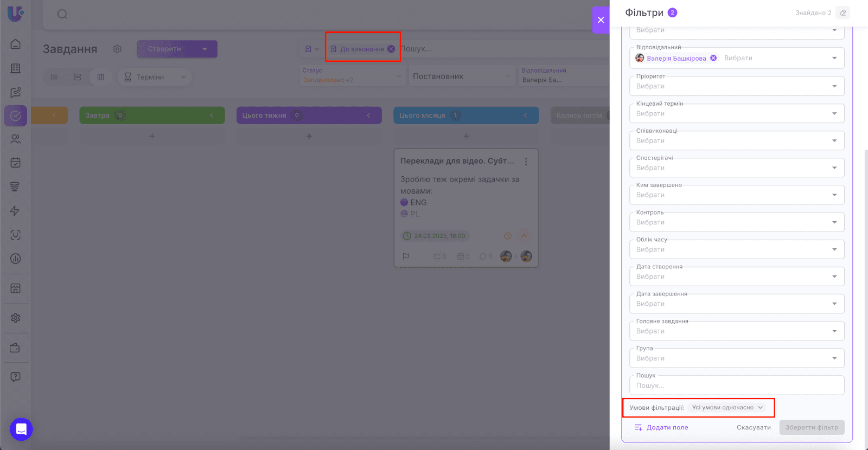Open the Контроль filter dropdown

coord(737,222)
